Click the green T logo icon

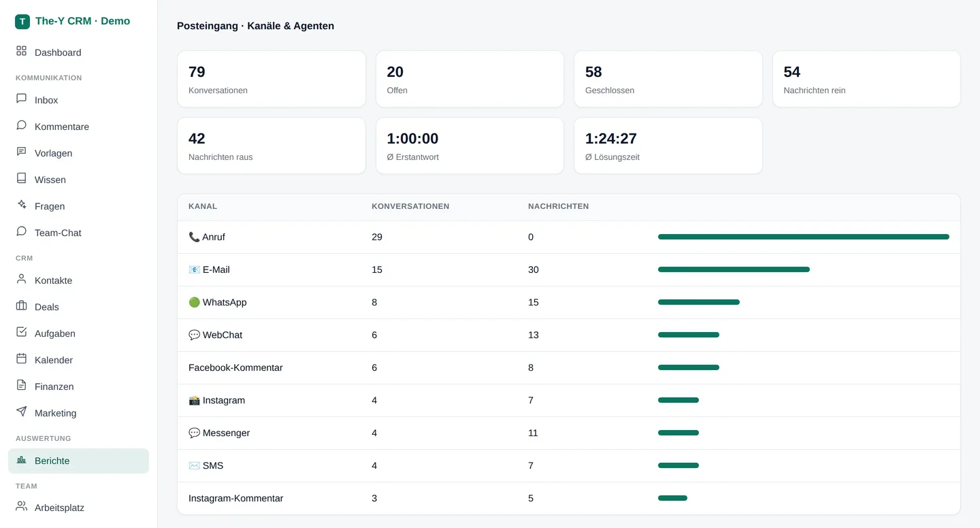click(22, 22)
